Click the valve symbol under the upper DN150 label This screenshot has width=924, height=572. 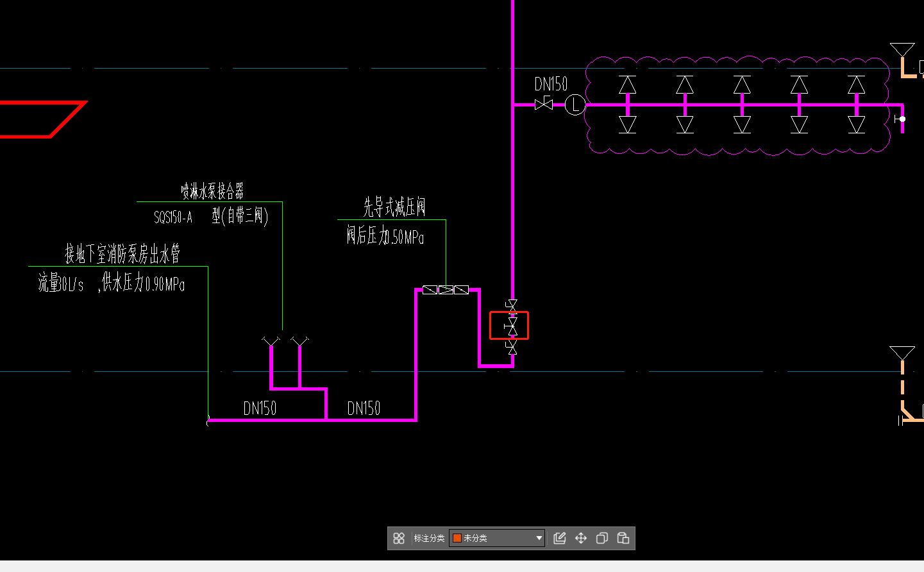544,103
